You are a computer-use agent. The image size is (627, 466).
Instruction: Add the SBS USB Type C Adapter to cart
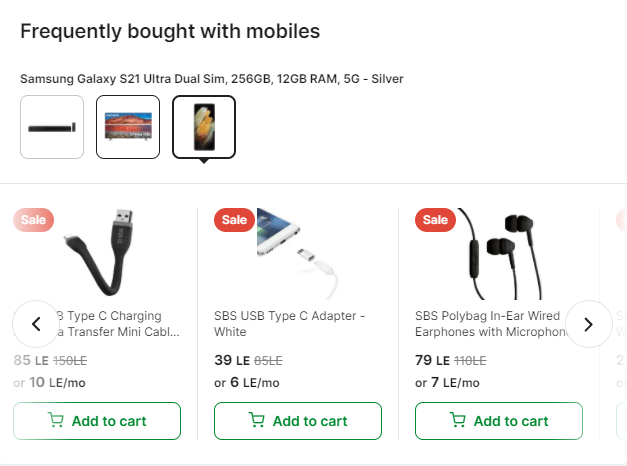coord(298,421)
